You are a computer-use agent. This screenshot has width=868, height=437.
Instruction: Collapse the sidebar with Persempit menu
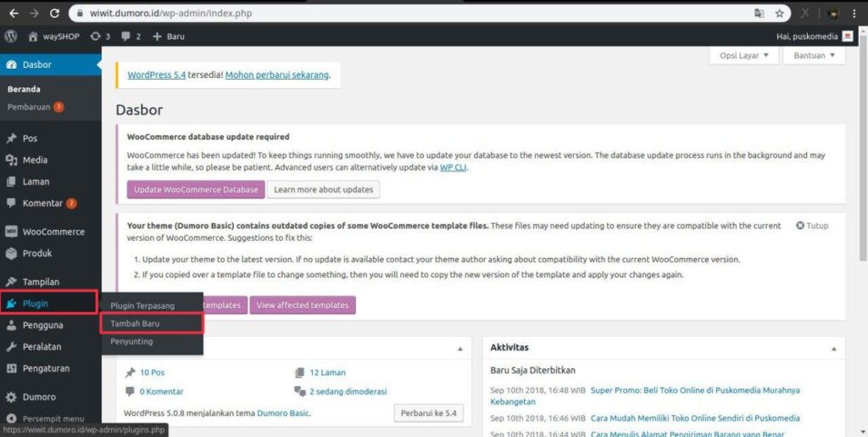[x=53, y=418]
